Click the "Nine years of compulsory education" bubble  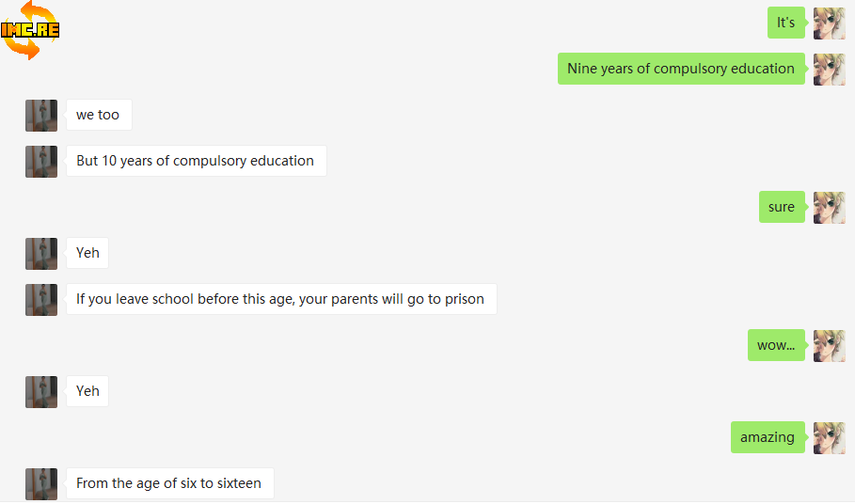pos(681,70)
